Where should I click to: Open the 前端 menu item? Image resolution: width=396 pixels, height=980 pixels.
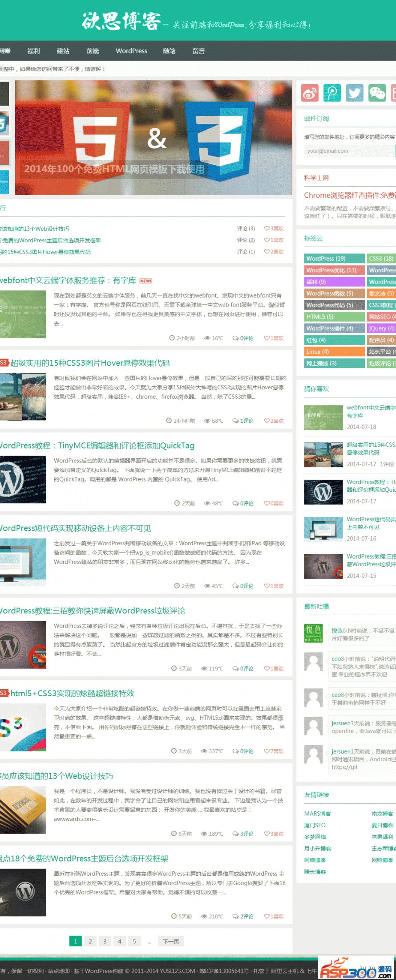(x=93, y=51)
